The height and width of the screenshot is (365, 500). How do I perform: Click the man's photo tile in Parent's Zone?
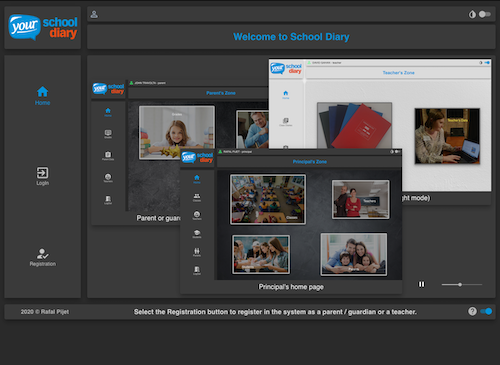coord(252,129)
